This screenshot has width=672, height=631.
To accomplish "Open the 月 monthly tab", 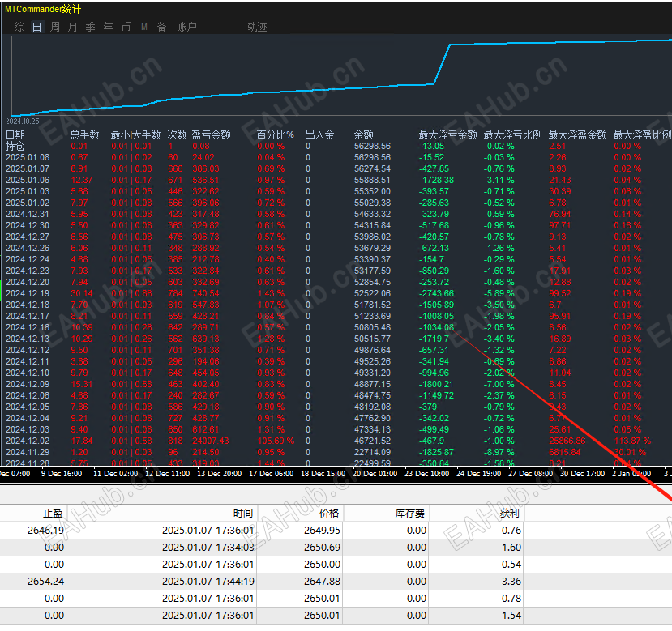I will (73, 27).
